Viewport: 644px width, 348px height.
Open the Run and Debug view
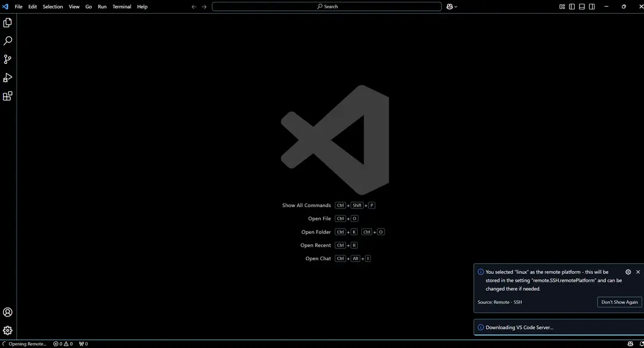click(x=7, y=78)
